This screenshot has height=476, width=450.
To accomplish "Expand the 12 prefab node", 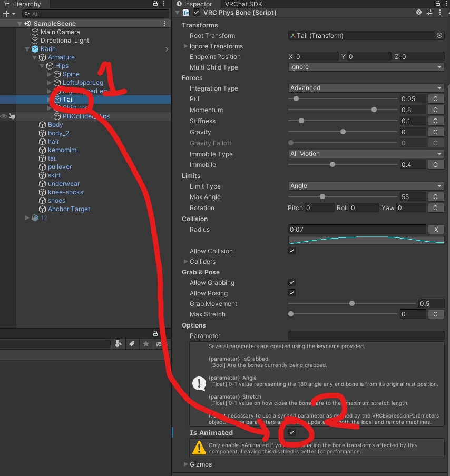I will tap(27, 217).
